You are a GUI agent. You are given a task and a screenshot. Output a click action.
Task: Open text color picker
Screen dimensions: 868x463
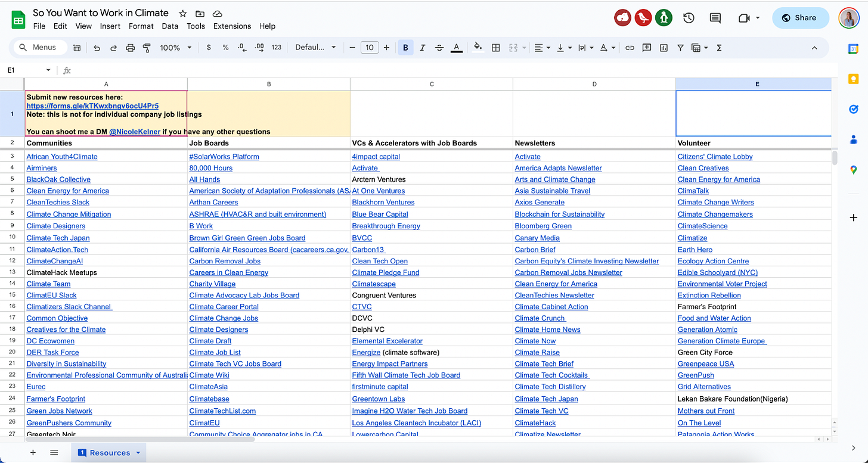pyautogui.click(x=457, y=48)
